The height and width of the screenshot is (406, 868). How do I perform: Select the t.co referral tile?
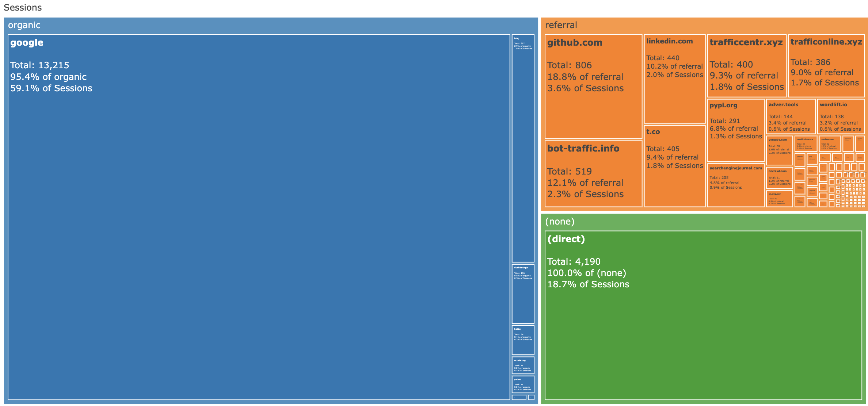674,166
